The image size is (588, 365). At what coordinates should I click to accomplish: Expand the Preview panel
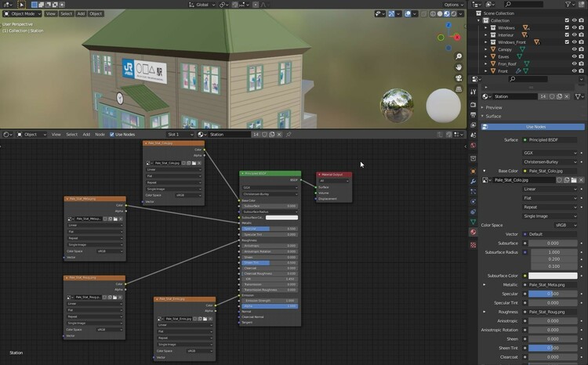point(493,107)
